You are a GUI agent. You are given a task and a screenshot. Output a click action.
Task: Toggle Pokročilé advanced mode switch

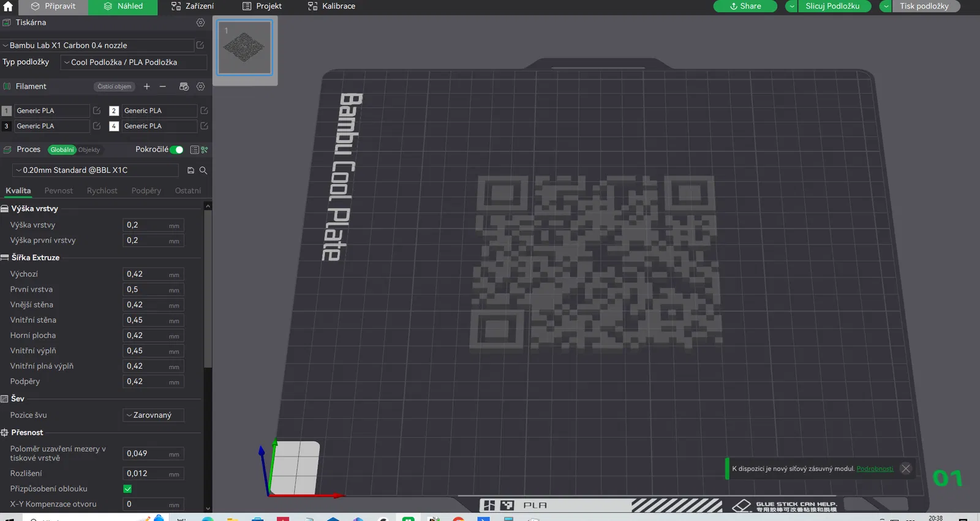(x=177, y=150)
